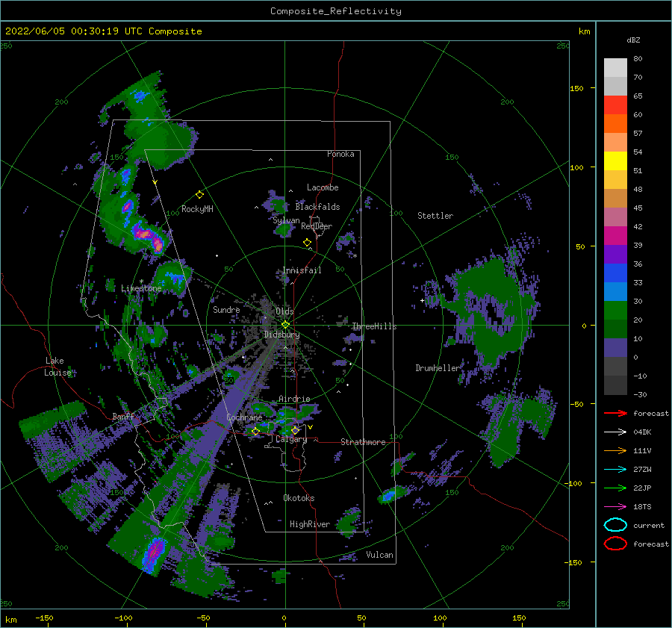Screen dimensions: 672x628
Task: Click the Drumheller label
Action: click(x=437, y=368)
